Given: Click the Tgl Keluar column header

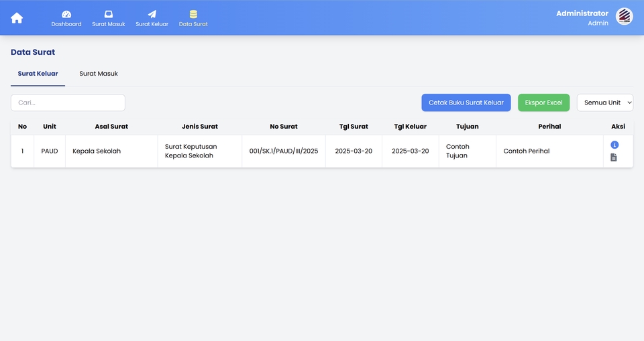Looking at the screenshot, I should coord(411,127).
